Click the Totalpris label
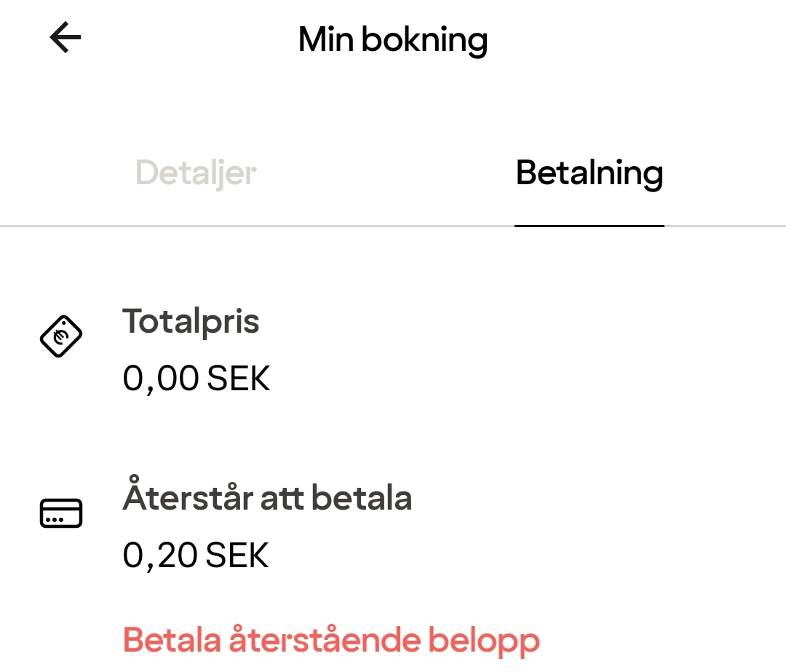Image resolution: width=786 pixels, height=672 pixels. pyautogui.click(x=191, y=321)
